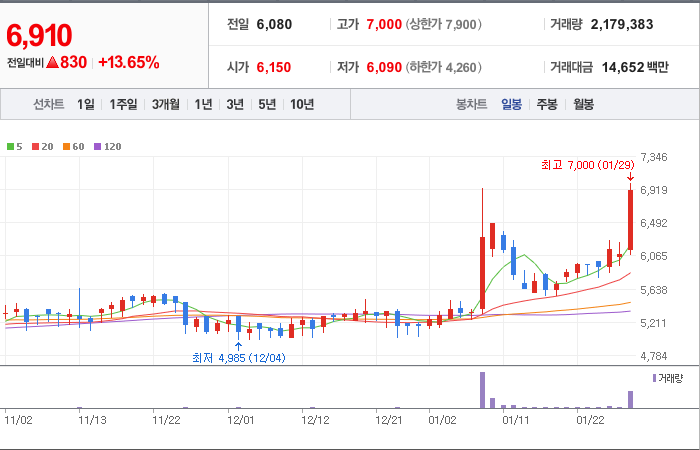Open the 1년 line chart view

coord(203,104)
